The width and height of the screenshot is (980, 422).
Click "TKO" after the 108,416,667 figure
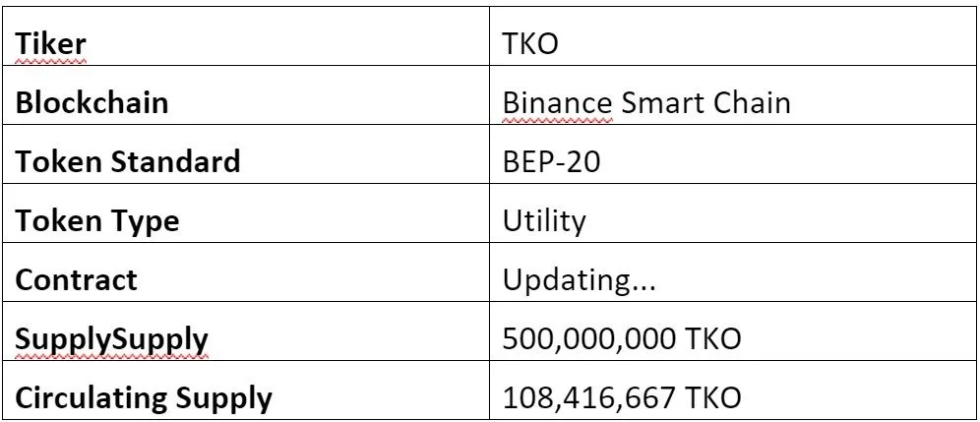point(710,398)
